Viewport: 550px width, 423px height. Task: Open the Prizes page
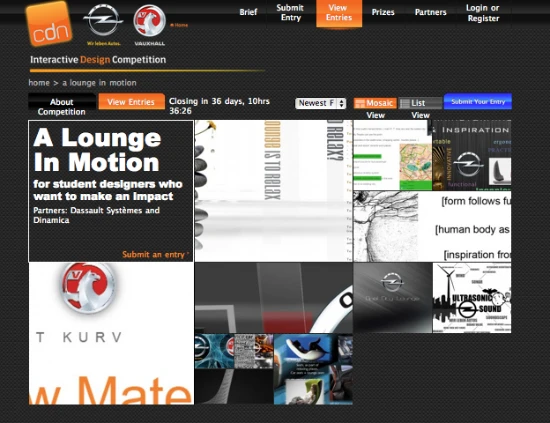[383, 12]
